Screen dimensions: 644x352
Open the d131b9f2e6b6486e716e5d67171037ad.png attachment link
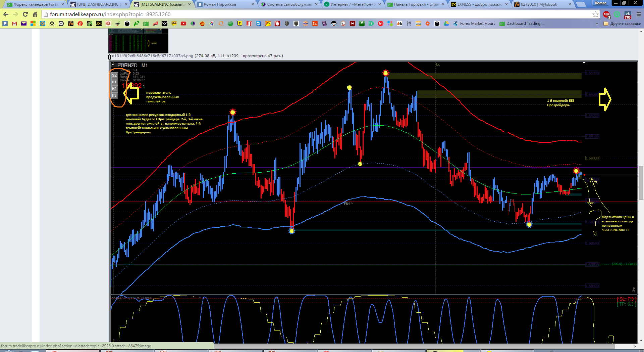[152, 56]
